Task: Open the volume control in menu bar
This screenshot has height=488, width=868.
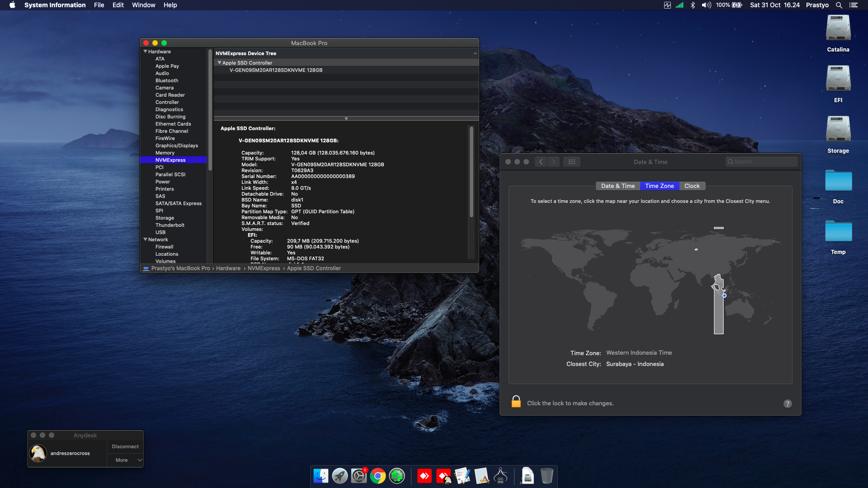Action: click(706, 5)
